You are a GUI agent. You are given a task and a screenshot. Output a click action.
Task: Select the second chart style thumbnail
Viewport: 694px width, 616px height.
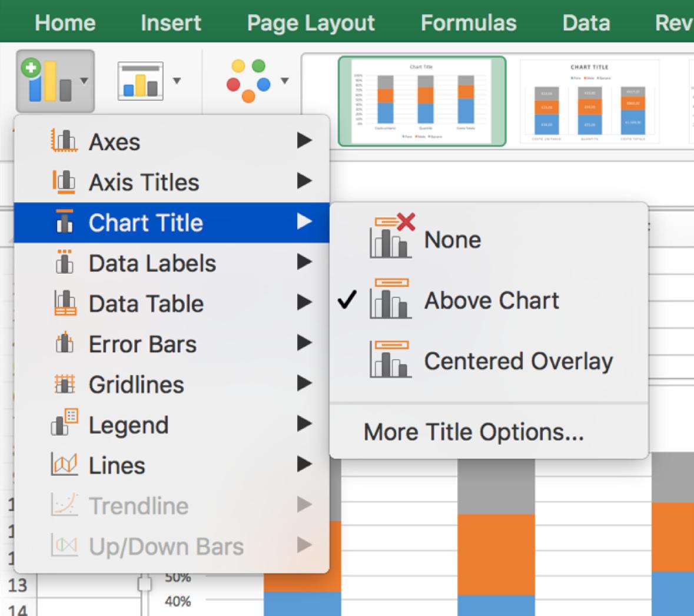coord(589,101)
